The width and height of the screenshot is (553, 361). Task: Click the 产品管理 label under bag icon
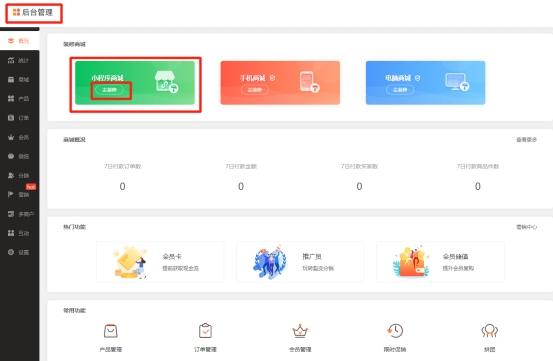click(111, 349)
